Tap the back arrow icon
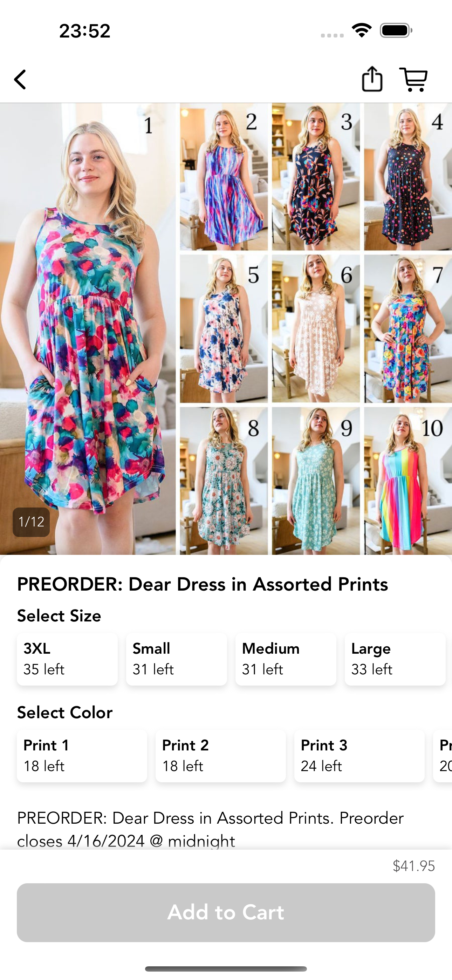Viewport: 452px width, 980px height. pos(20,80)
